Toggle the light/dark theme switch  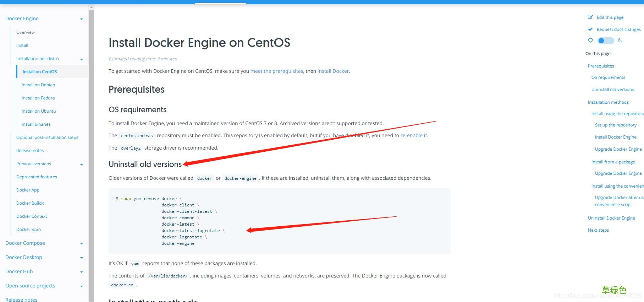click(606, 41)
